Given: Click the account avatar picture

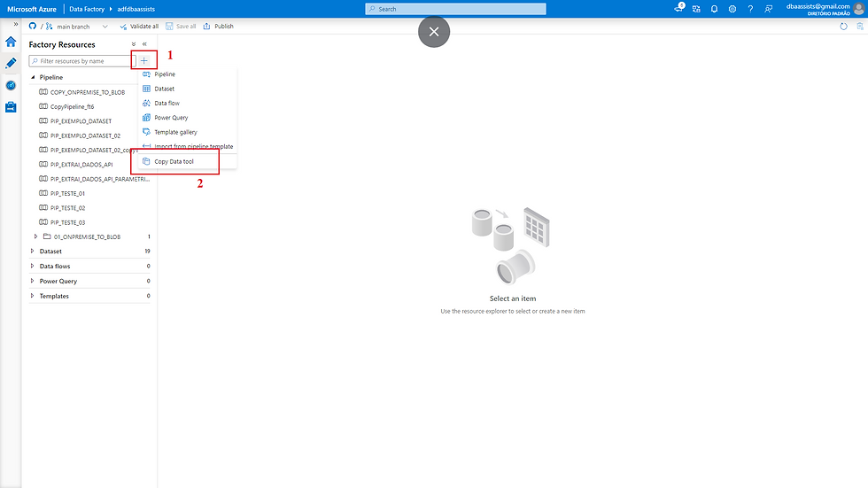Looking at the screenshot, I should pyautogui.click(x=859, y=9).
